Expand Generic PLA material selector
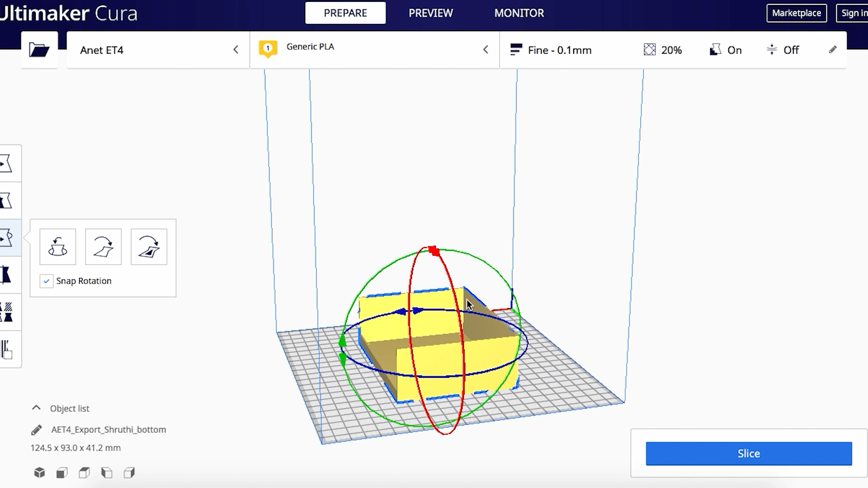The width and height of the screenshot is (868, 488). coord(375,50)
